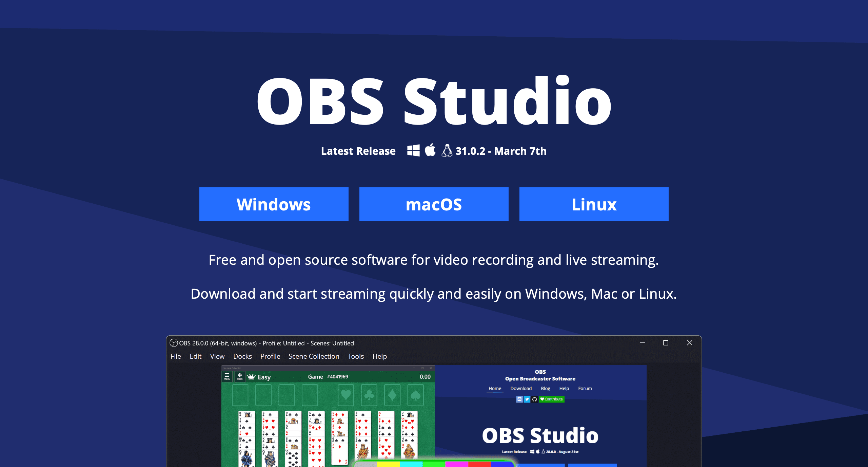
Task: Click the clubs foundation slot in Solitaire
Action: [x=369, y=395]
